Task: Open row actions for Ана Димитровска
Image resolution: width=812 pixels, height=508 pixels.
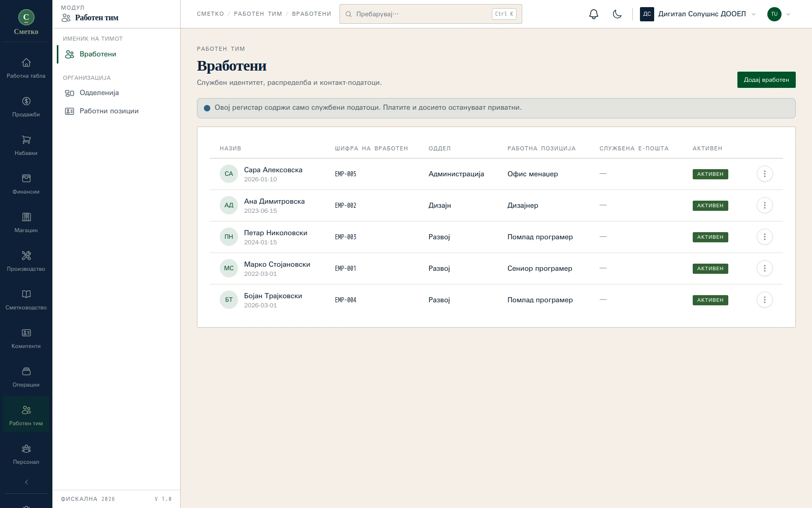Action: point(764,205)
